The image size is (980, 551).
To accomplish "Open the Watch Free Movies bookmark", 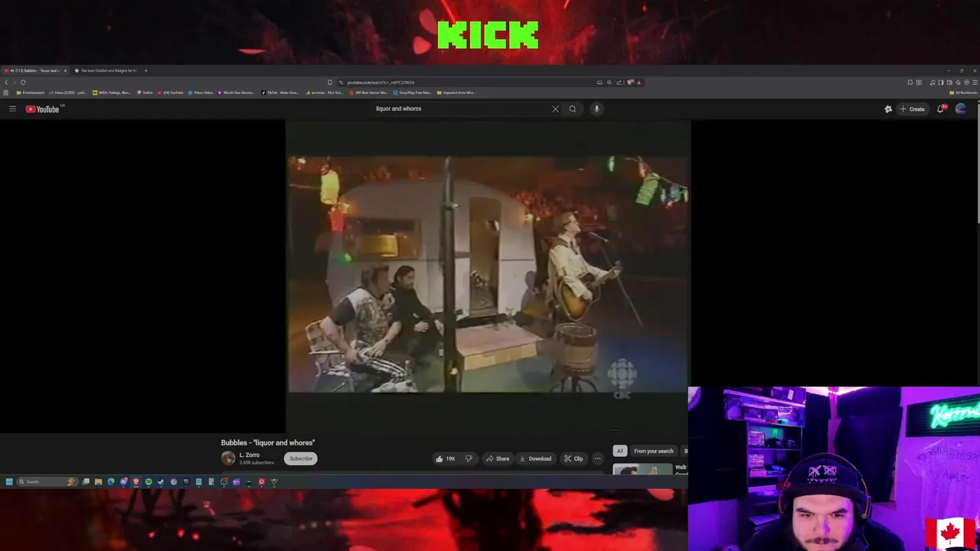I will point(237,93).
